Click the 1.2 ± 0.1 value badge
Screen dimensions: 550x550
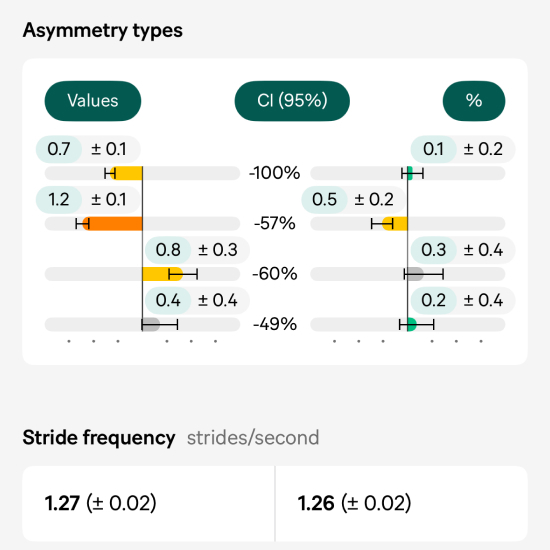coord(88,200)
